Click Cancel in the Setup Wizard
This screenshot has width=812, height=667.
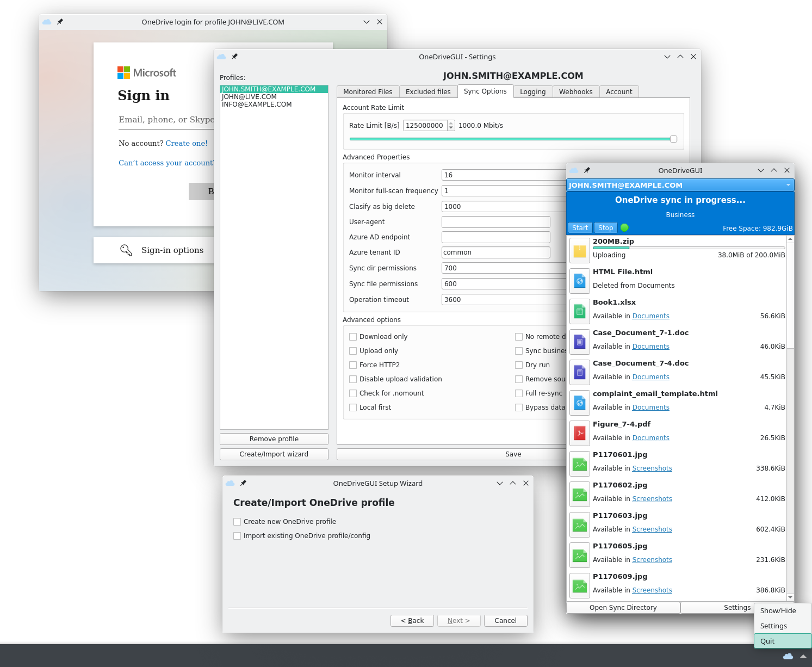[505, 620]
